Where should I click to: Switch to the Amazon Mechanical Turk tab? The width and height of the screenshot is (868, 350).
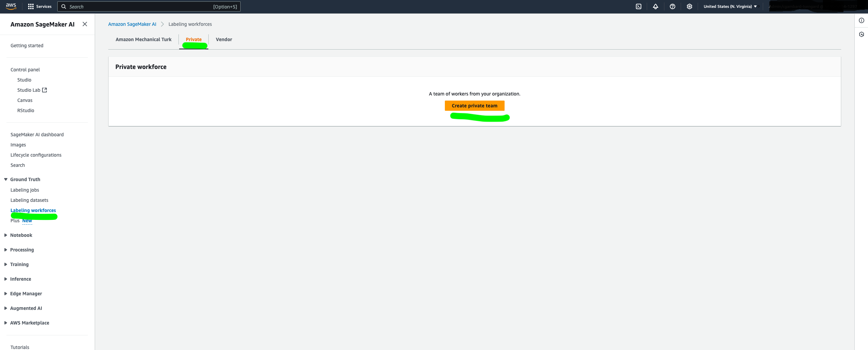point(144,39)
